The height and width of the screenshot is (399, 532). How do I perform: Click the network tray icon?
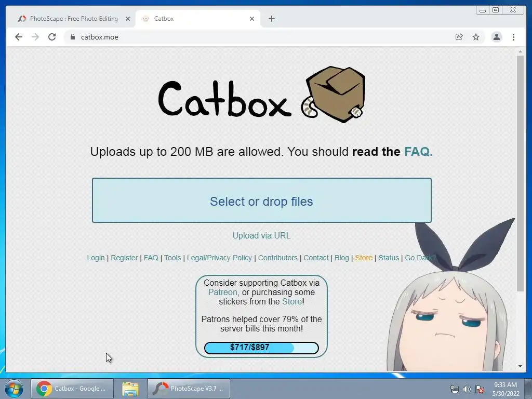[454, 389]
